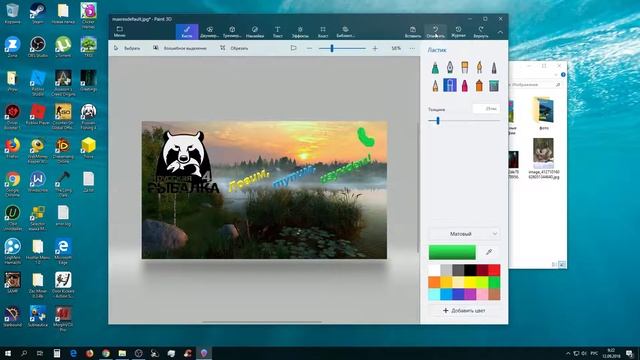This screenshot has width=640, height=360.
Task: Pick the brown color swatch
Action: click(494, 294)
